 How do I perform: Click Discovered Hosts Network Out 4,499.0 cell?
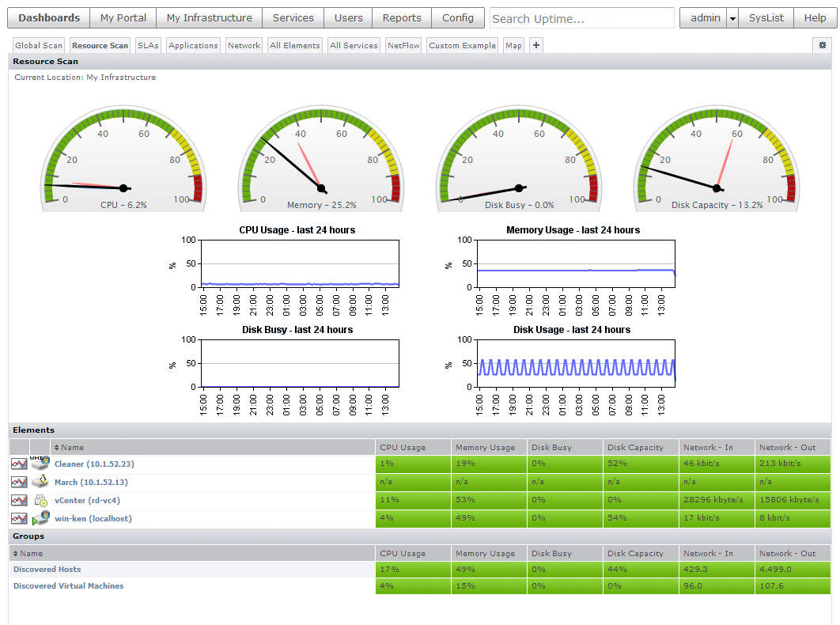click(793, 570)
